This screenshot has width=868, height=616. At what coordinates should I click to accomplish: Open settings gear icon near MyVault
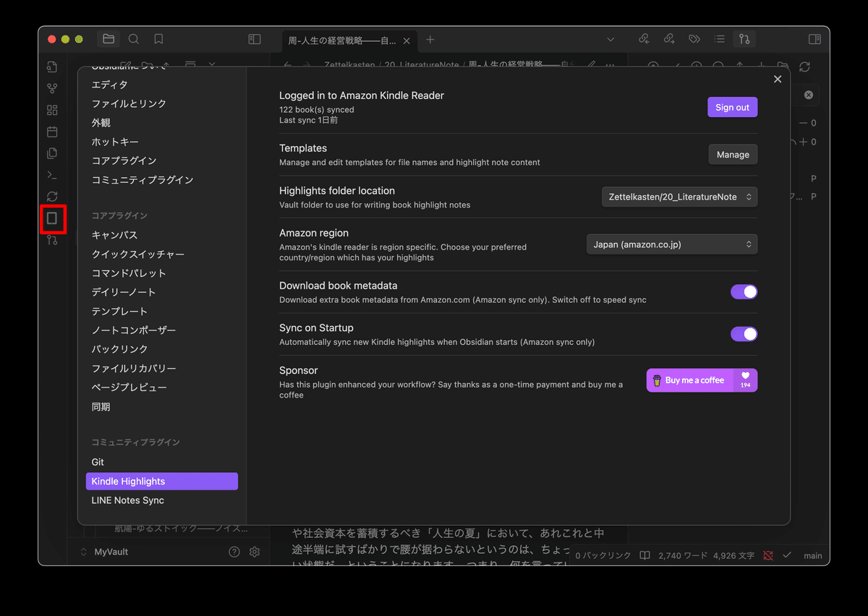255,552
